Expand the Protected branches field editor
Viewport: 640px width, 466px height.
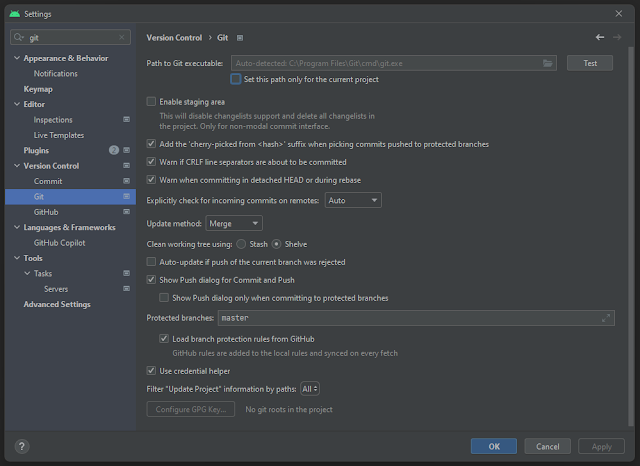(606, 318)
